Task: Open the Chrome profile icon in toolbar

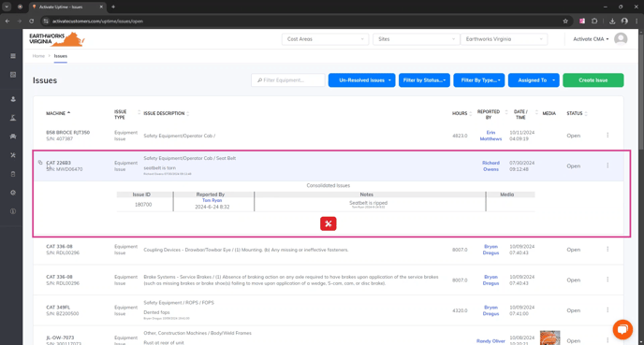Action: click(624, 21)
